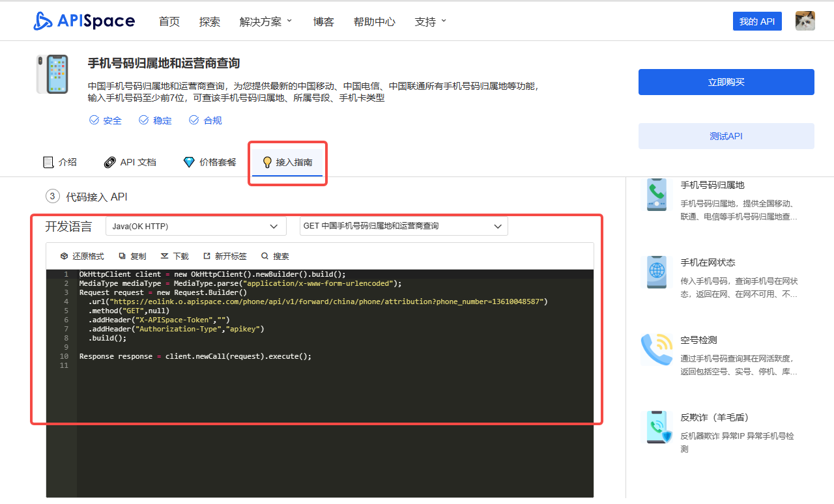
Task: Switch to the 价格套餐 tab
Action: coord(210,162)
